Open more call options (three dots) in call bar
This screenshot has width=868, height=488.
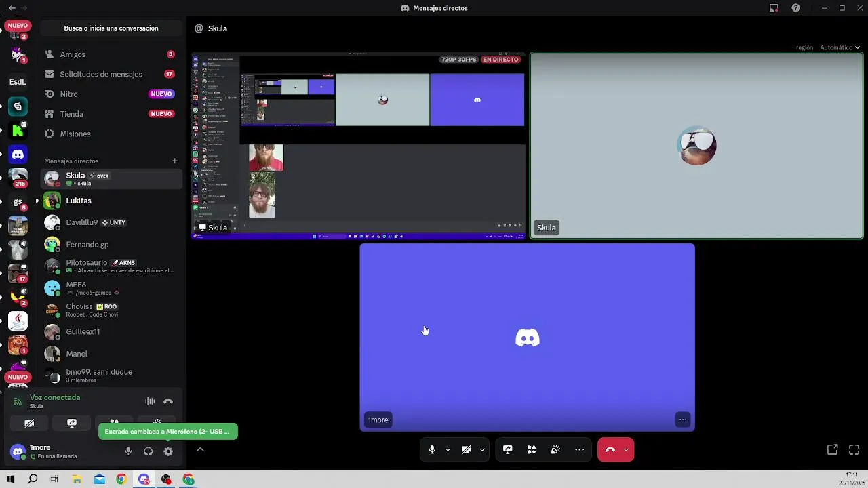[579, 449]
